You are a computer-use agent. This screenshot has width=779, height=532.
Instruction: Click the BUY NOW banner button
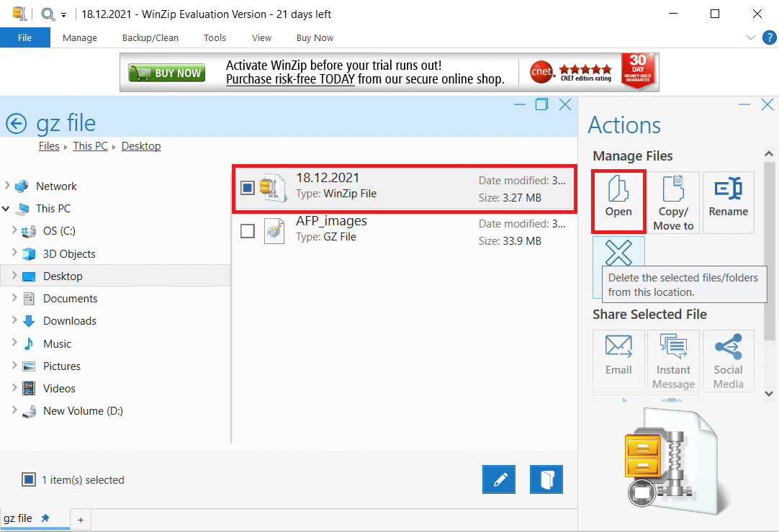[166, 72]
